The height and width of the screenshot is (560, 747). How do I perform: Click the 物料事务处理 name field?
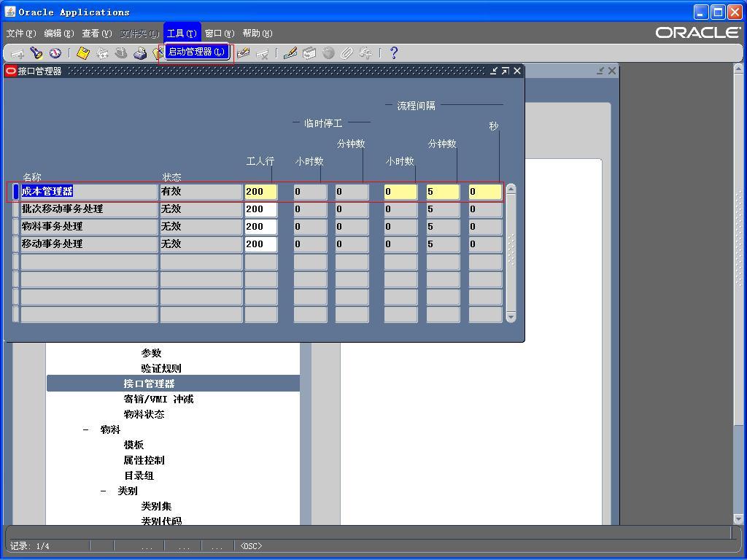(x=89, y=227)
